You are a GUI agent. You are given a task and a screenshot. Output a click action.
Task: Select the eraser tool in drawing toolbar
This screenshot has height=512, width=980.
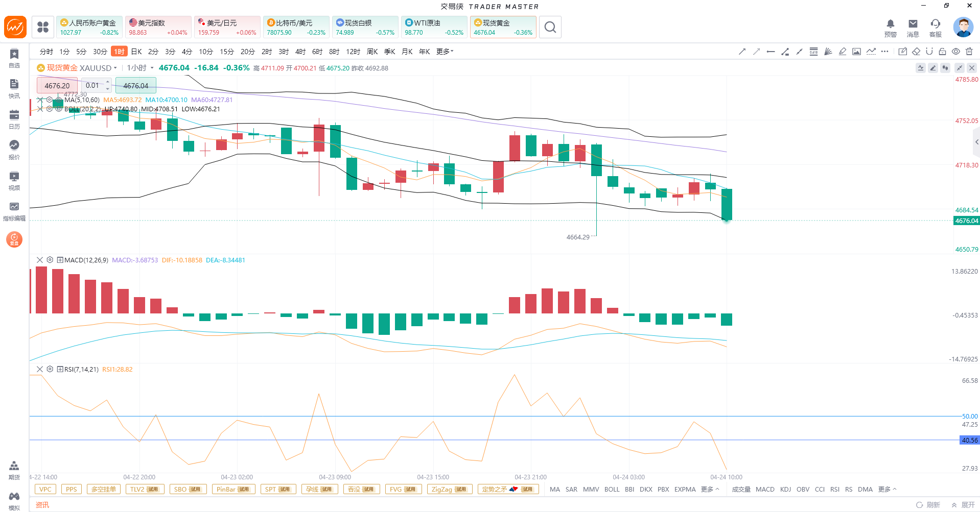pyautogui.click(x=916, y=52)
